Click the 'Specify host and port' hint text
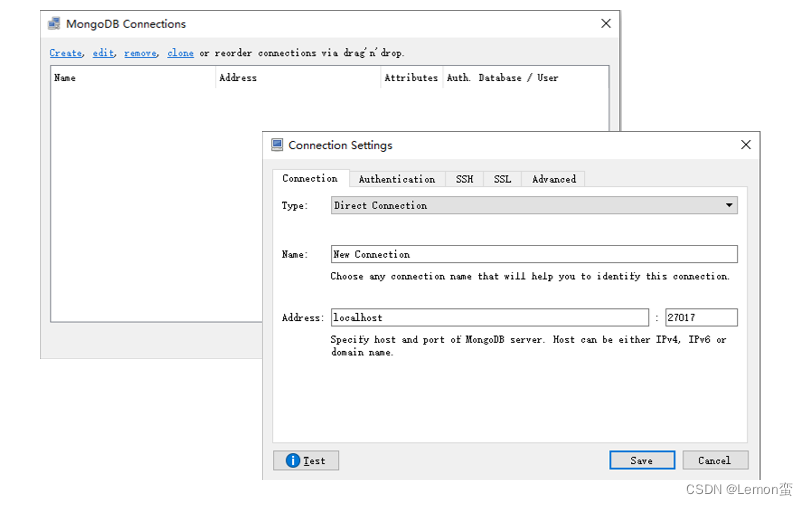The height and width of the screenshot is (506, 808). click(x=528, y=346)
